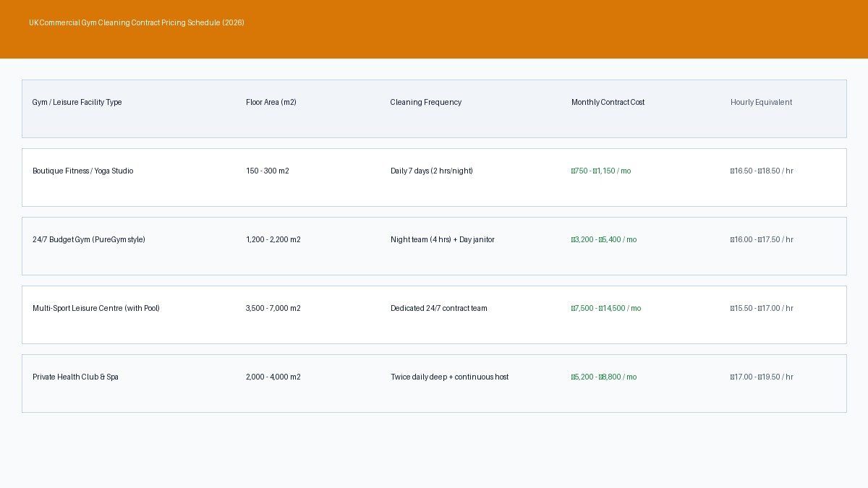Viewport: 868px width, 488px height.
Task: Select the "Gym / Leisure Facility Type" column header
Action: pyautogui.click(x=77, y=102)
